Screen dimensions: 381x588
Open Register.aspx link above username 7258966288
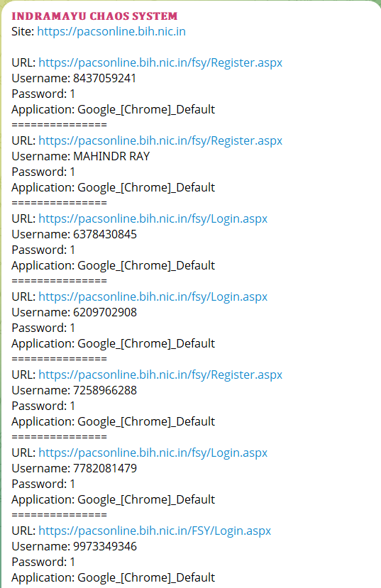160,375
